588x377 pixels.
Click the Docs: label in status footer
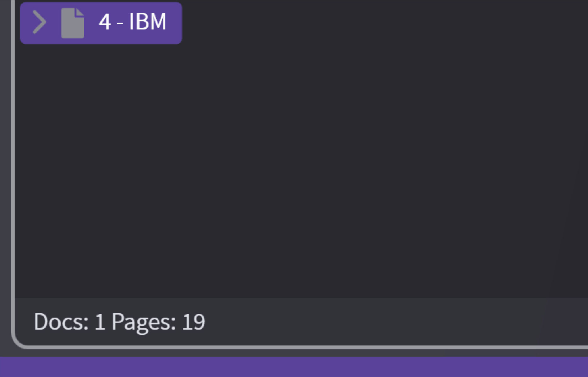61,322
